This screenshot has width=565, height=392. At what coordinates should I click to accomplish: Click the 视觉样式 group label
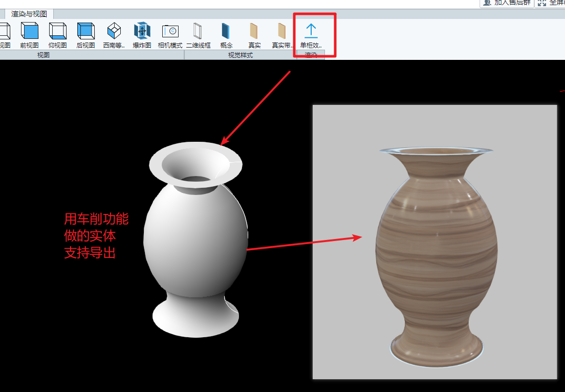[241, 55]
